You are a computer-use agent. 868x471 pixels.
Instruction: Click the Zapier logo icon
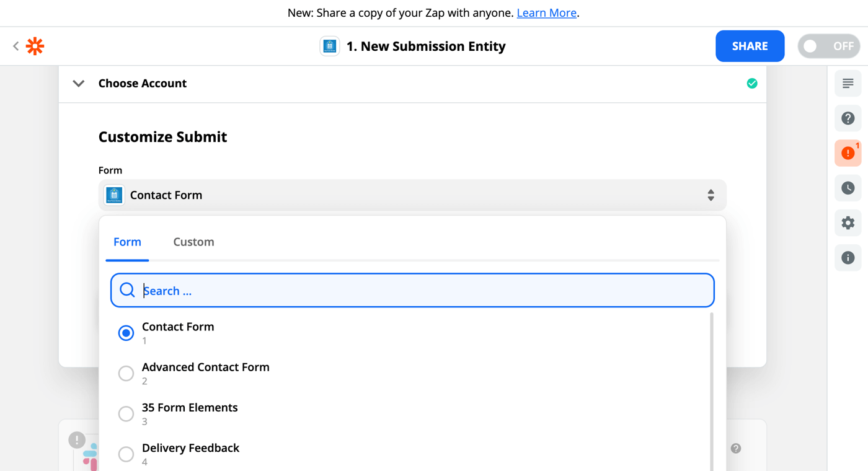(x=35, y=46)
